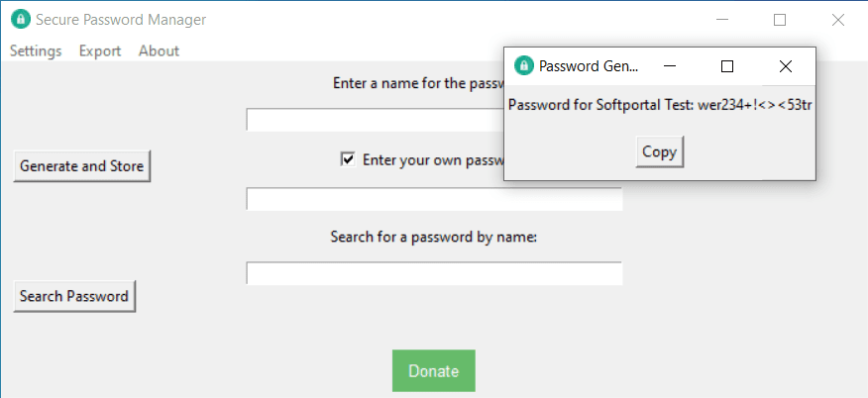This screenshot has width=868, height=398.
Task: Click the own password entry field
Action: click(x=434, y=199)
